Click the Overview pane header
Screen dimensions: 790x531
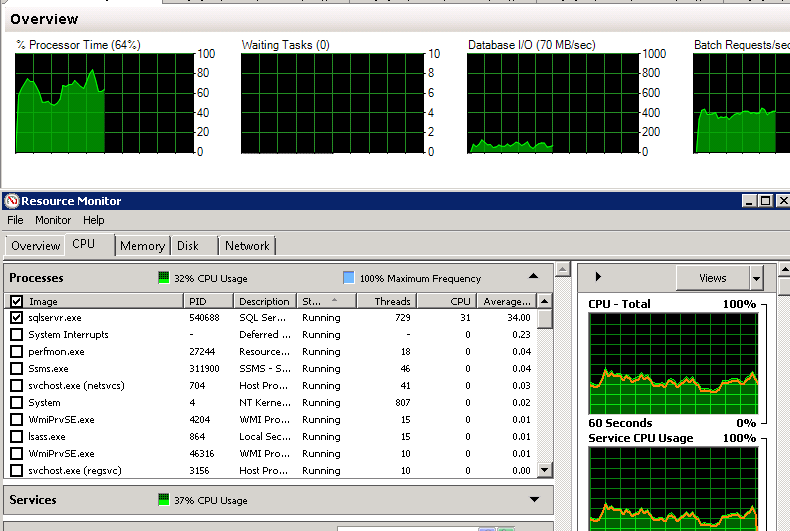(x=398, y=19)
